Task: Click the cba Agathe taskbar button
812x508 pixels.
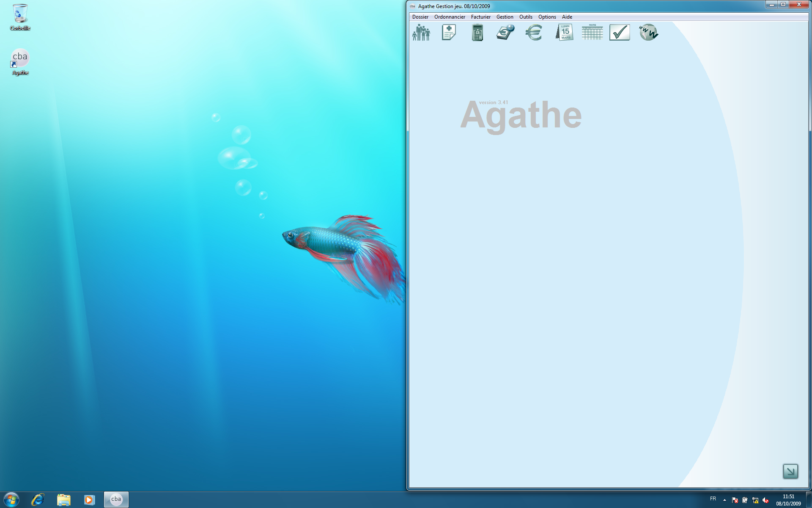Action: 116,500
